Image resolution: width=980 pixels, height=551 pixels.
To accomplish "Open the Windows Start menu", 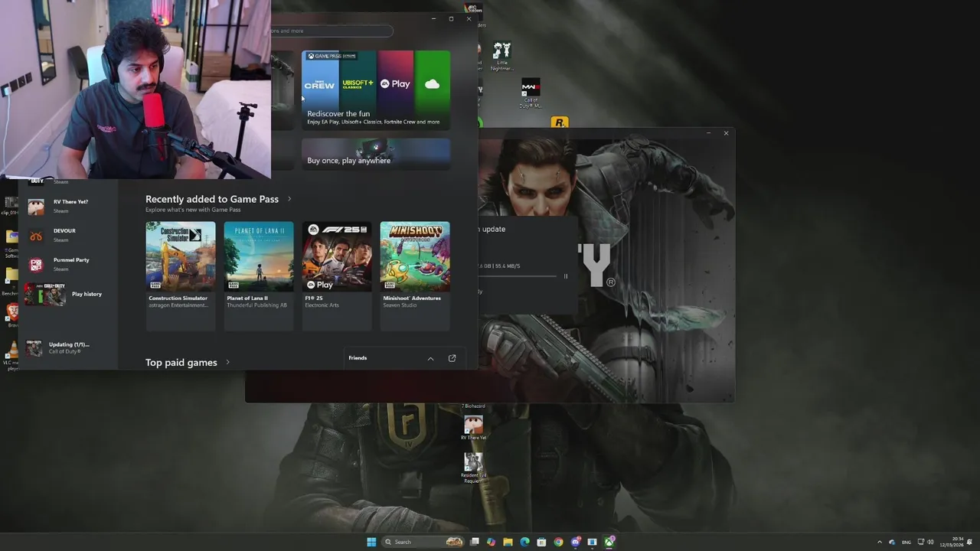I will 371,542.
